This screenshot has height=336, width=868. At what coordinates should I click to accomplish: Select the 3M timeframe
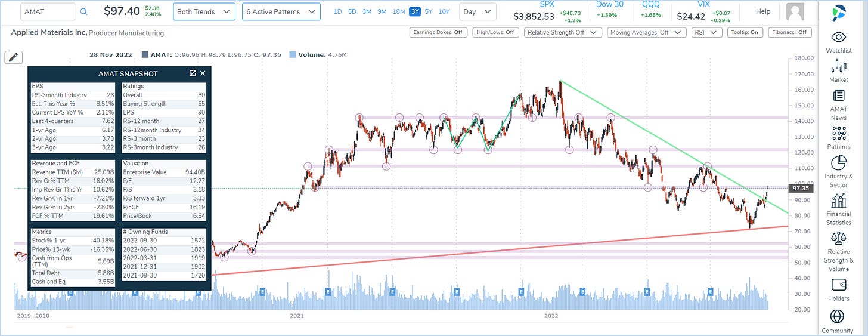coord(367,11)
